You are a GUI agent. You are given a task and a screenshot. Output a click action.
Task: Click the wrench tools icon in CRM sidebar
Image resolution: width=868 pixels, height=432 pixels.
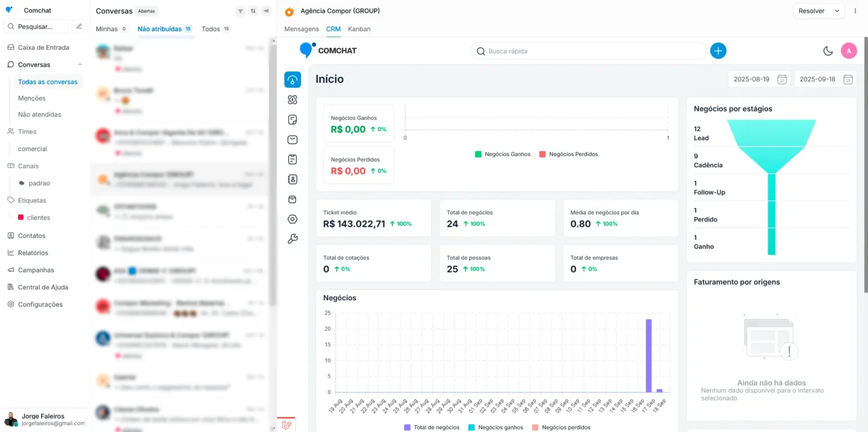[292, 239]
